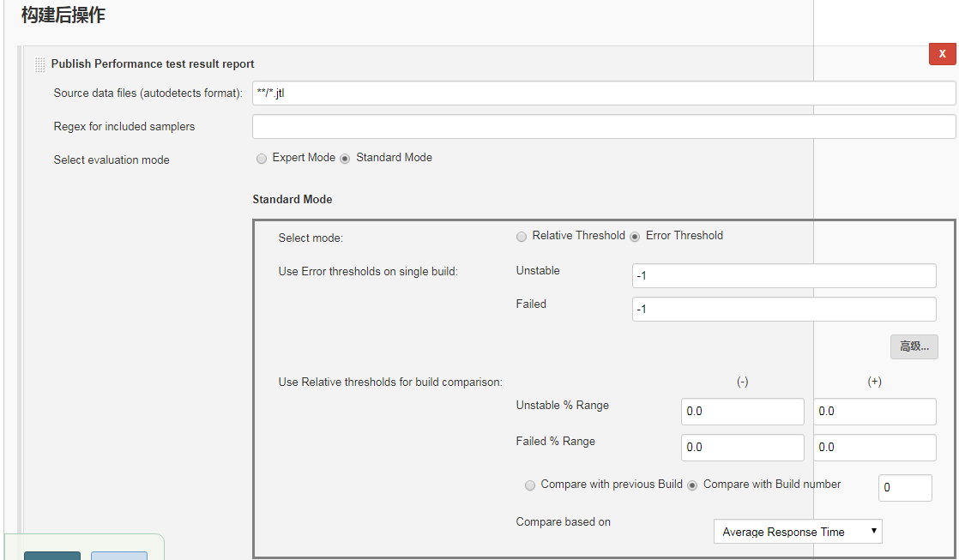The height and width of the screenshot is (560, 959).
Task: Edit Unstable % Range negative value
Action: (743, 412)
